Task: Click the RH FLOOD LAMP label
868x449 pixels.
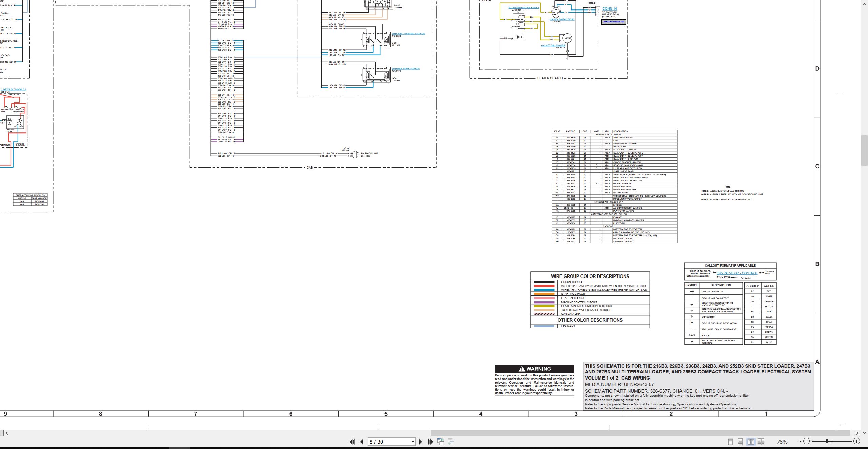Action: tap(370, 154)
